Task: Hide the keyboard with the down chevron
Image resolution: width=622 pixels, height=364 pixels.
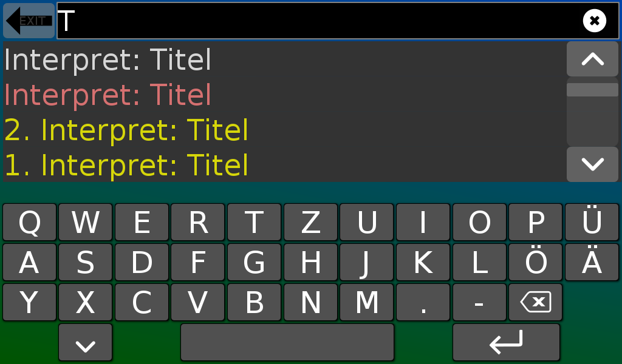Action: pos(85,342)
